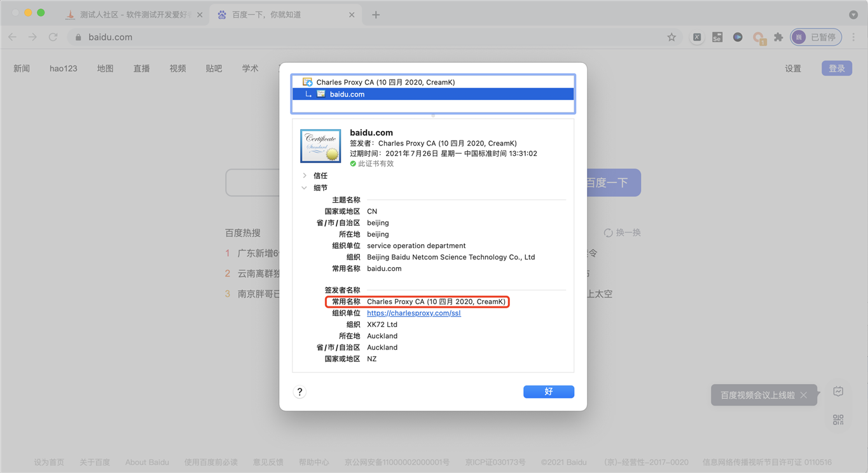Open the round dark extension icon
Screen dimensions: 868x473
click(738, 37)
